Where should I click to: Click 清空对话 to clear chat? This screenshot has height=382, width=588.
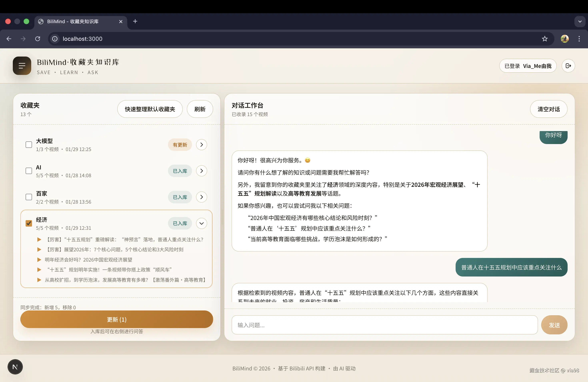(x=548, y=109)
